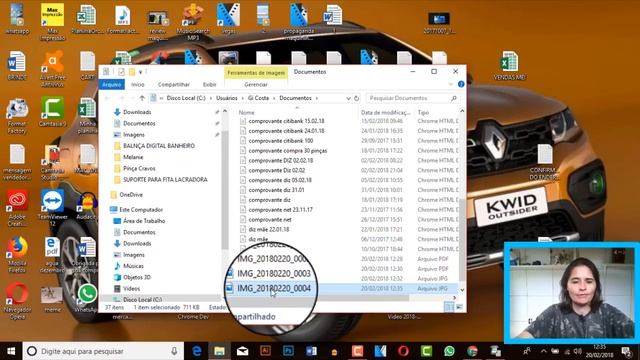The image size is (640, 360).
Task: Go up one folder with the up arrow
Action: point(142,98)
